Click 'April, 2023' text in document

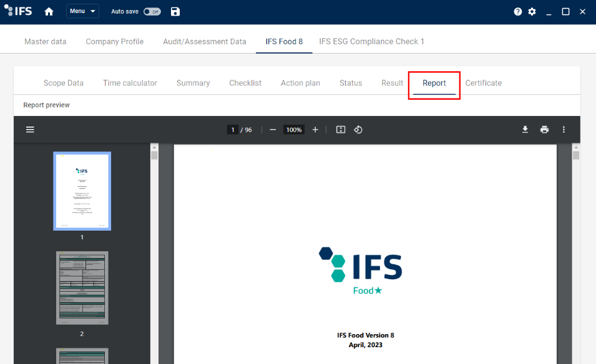(366, 345)
